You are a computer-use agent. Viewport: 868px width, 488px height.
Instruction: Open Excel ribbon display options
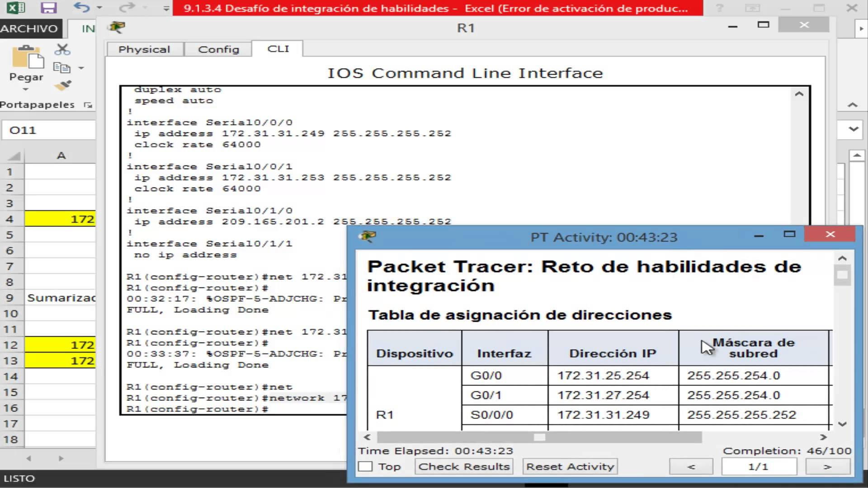[x=752, y=8]
